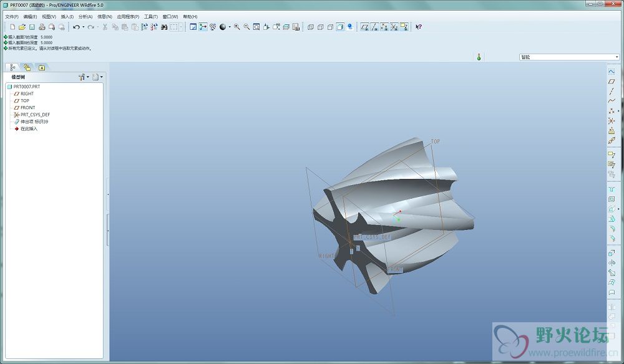Expand the view appearance sphere dropdown arrow
624x364 pixels.
pyautogui.click(x=230, y=27)
